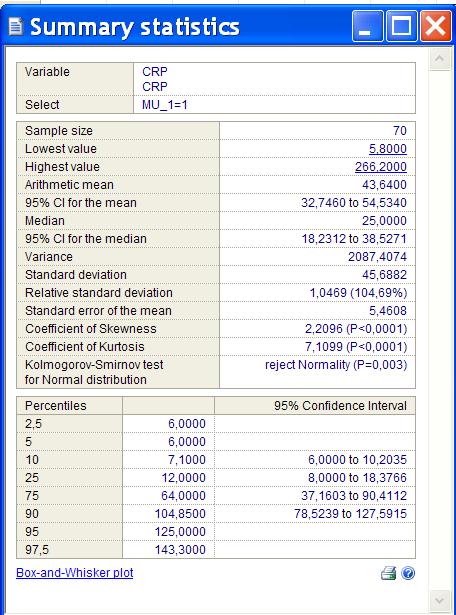
Task: Select the median value 25,0000
Action: pos(384,221)
